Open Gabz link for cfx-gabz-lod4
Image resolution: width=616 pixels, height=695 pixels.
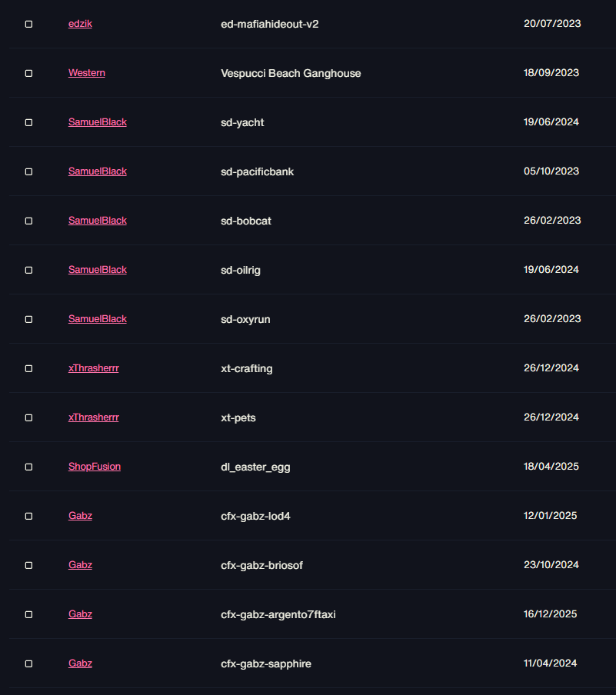coord(80,516)
